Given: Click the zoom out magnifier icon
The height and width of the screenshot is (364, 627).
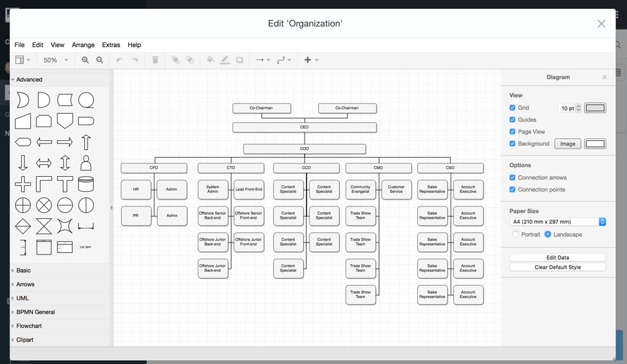Looking at the screenshot, I should pyautogui.click(x=100, y=60).
